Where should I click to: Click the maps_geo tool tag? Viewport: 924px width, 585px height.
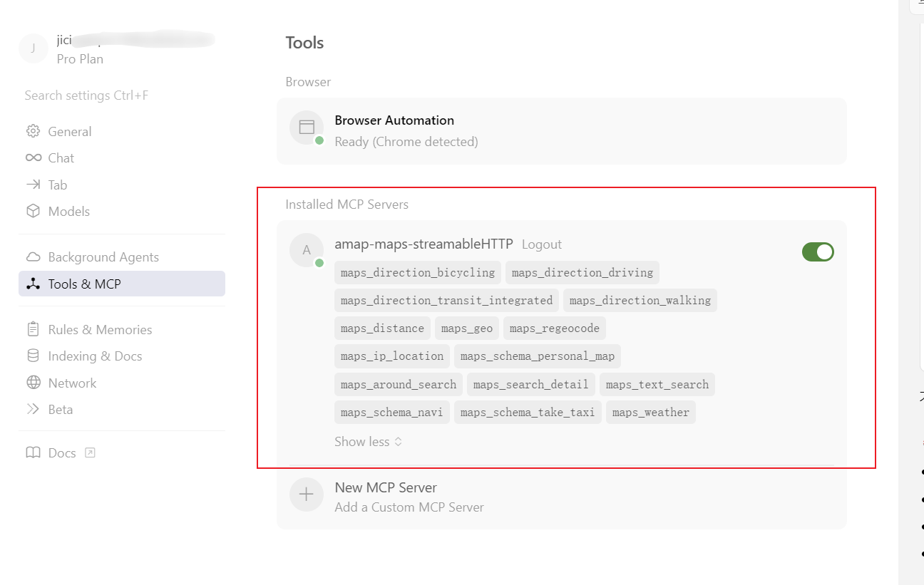(467, 328)
